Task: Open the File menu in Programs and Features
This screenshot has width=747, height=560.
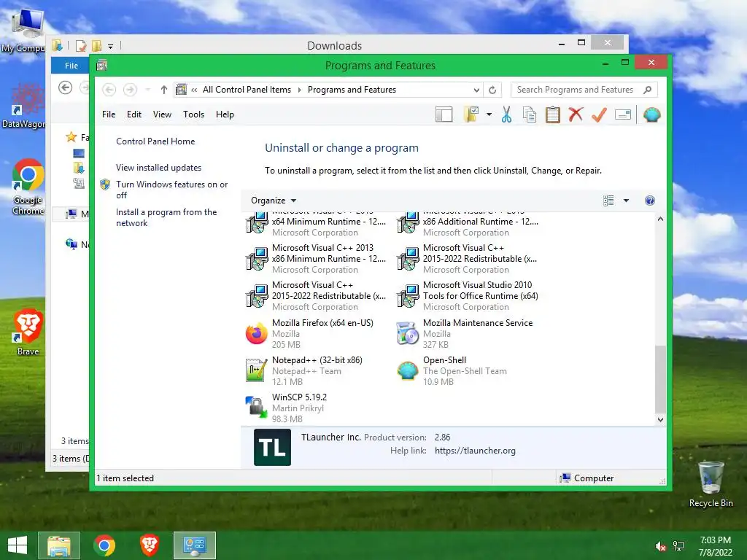Action: 109,114
